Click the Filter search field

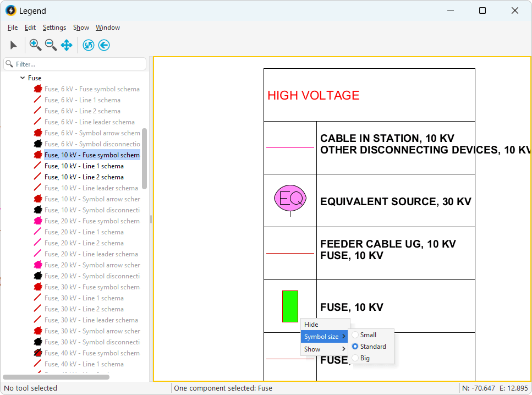77,64
